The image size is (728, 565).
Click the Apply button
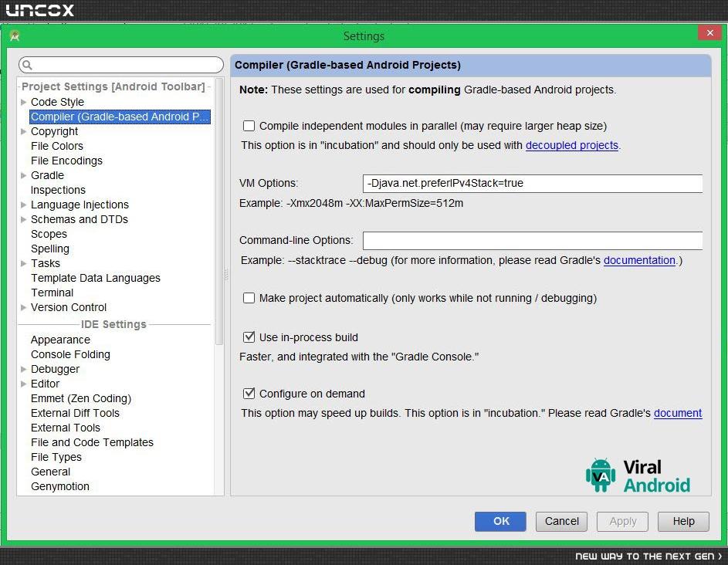coord(622,521)
